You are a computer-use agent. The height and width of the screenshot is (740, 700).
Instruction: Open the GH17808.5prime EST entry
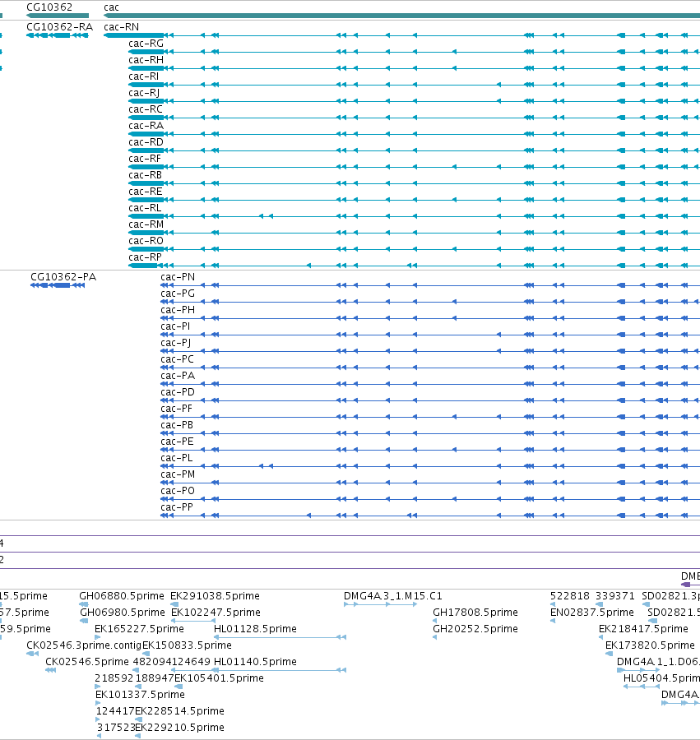475,613
